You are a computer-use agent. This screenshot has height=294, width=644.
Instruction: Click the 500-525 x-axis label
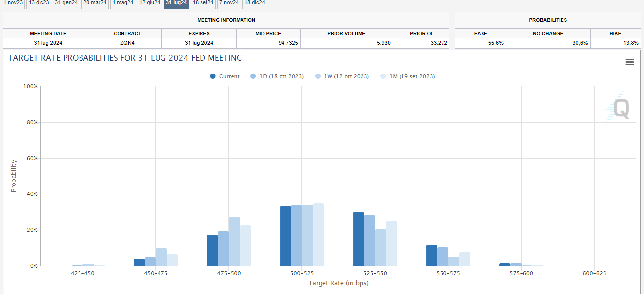pyautogui.click(x=302, y=273)
